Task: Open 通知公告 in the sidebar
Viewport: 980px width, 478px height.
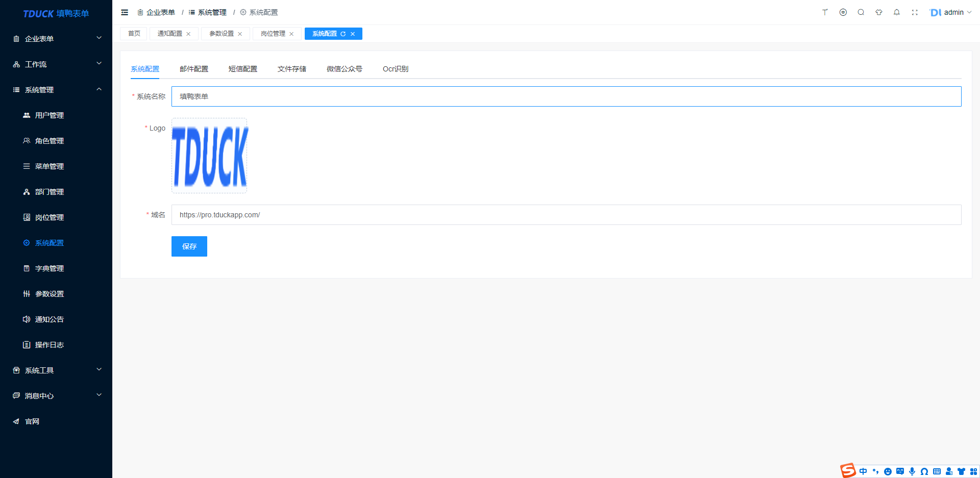Action: 56,319
